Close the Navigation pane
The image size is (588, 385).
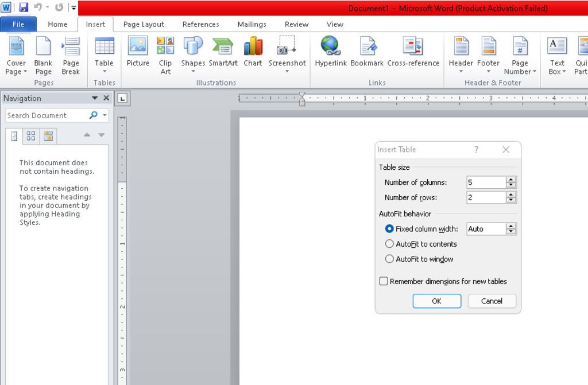(x=106, y=98)
